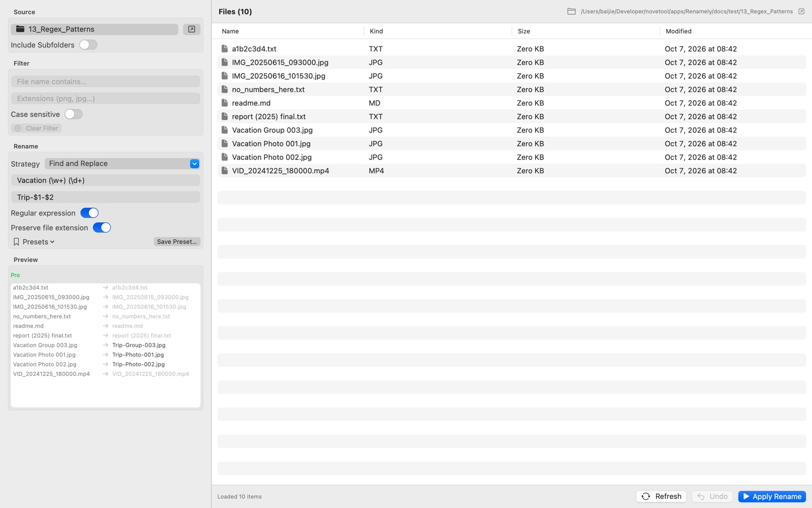812x508 pixels.
Task: Click the folder icon beside the path
Action: click(x=571, y=11)
